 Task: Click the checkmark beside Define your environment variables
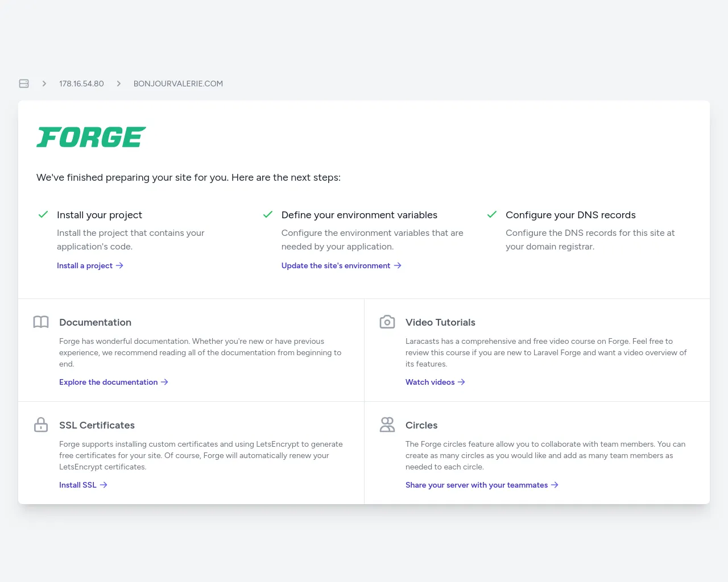coord(267,214)
